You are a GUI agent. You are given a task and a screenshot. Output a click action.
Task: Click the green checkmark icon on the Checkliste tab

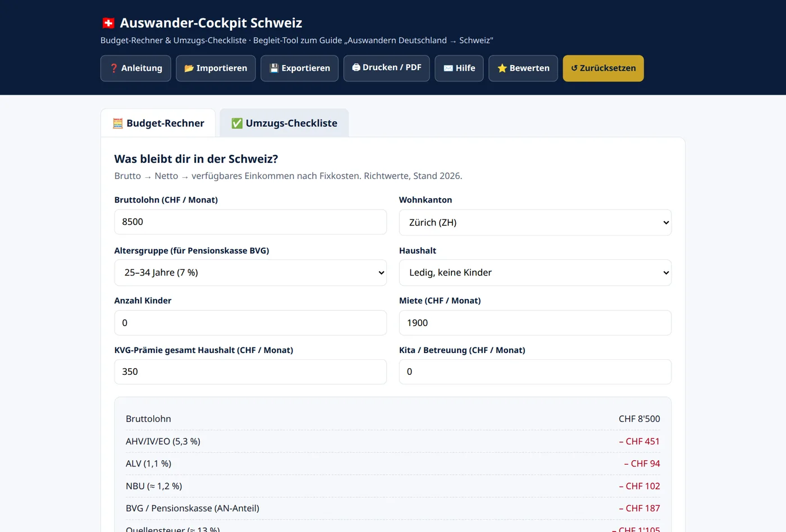click(x=237, y=123)
